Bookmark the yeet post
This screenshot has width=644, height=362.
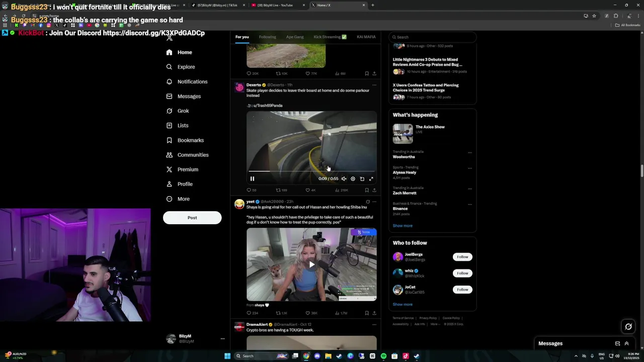point(367,313)
